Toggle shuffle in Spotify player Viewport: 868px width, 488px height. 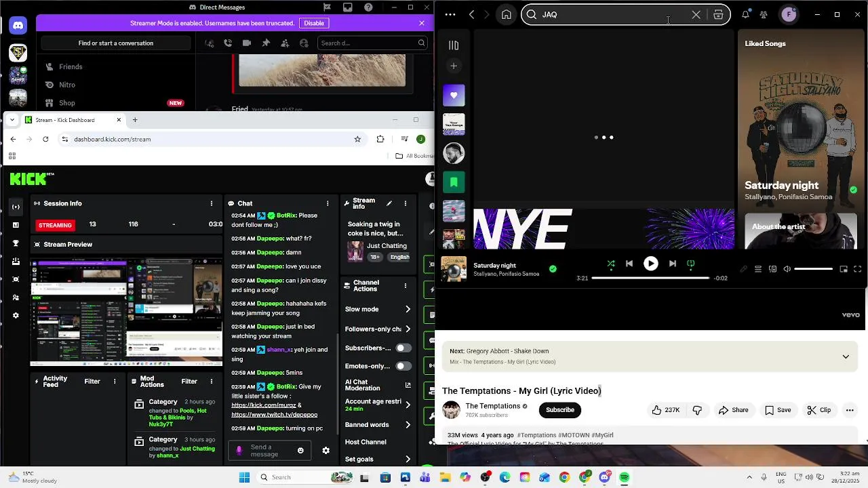[611, 264]
